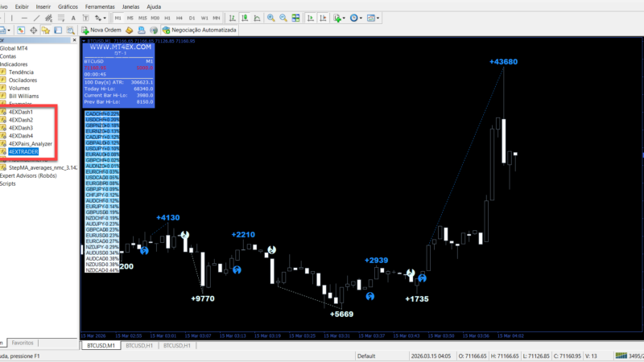Select the horizontal line drawing tool
The image size is (644, 362).
[x=24, y=18]
